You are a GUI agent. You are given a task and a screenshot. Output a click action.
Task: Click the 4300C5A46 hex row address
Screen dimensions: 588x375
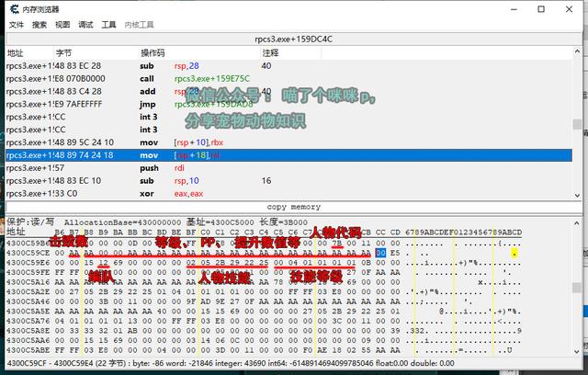click(28, 301)
